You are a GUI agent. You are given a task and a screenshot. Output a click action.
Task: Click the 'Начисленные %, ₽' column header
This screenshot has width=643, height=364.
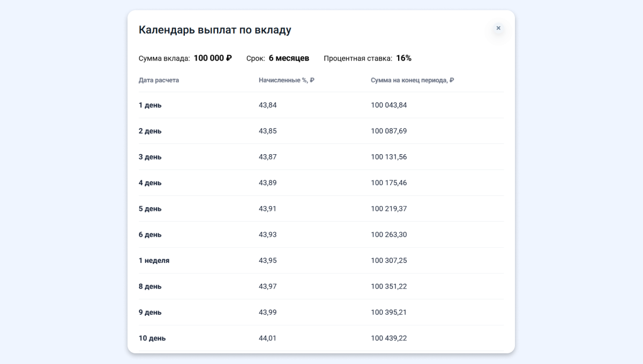coord(286,80)
